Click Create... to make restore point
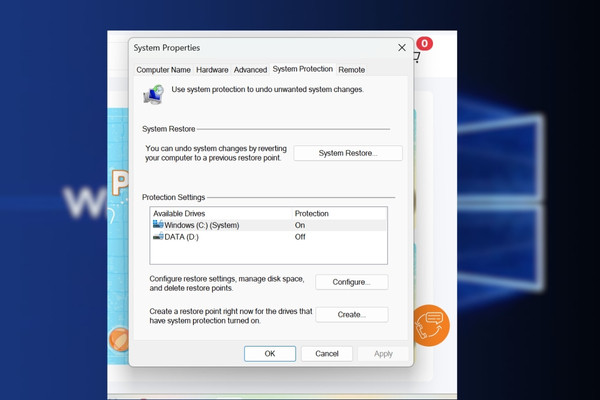The width and height of the screenshot is (600, 400). click(352, 315)
